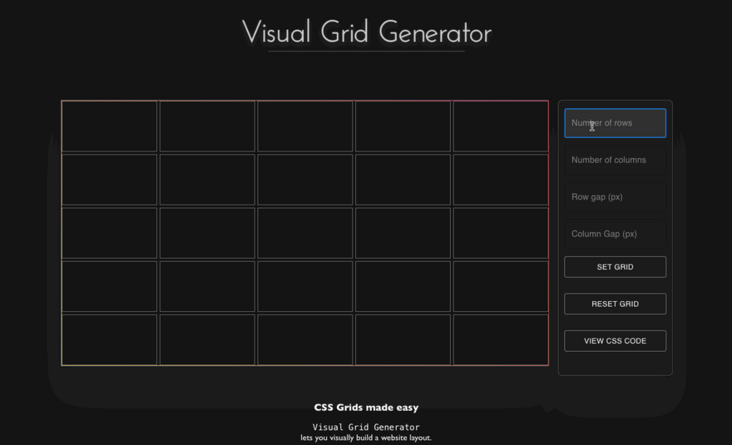Select fourth row, second column grid cell
Image resolution: width=732 pixels, height=445 pixels.
click(207, 286)
